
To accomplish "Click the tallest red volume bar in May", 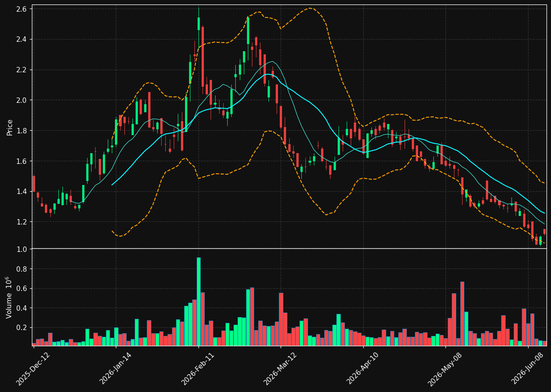I will (x=462, y=314).
